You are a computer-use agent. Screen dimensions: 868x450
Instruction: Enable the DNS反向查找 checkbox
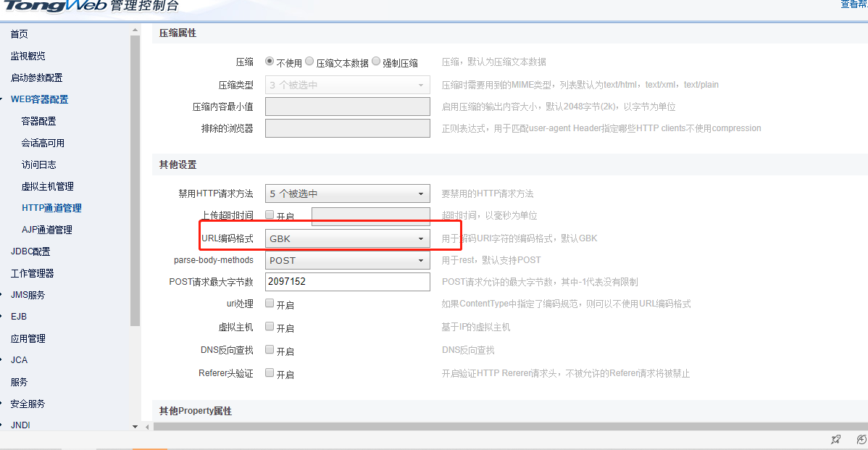[270, 350]
